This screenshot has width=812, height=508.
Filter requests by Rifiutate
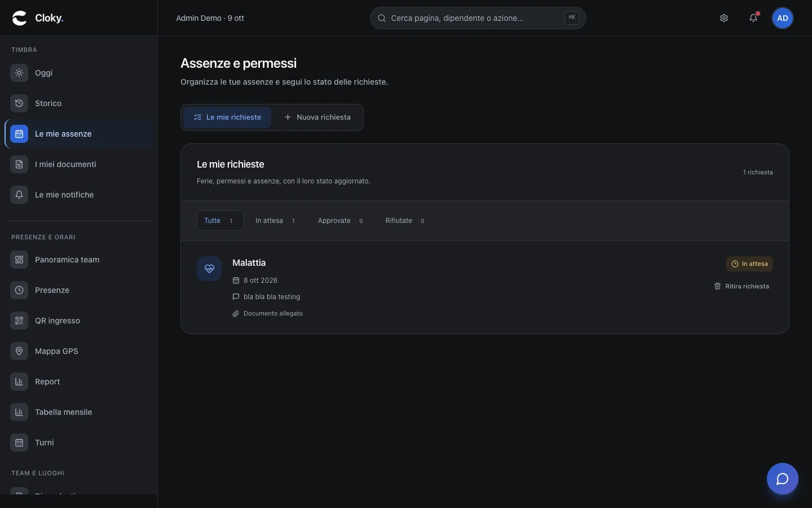(405, 221)
